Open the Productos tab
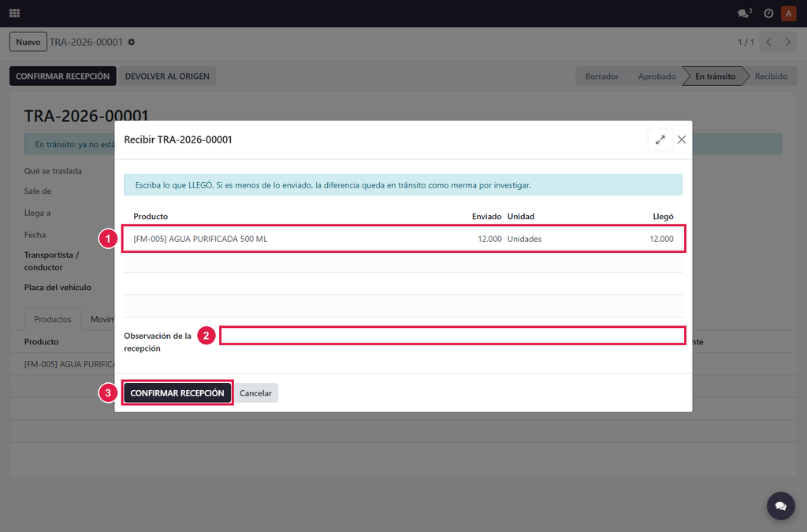Viewport: 807px width, 532px height. [53, 319]
